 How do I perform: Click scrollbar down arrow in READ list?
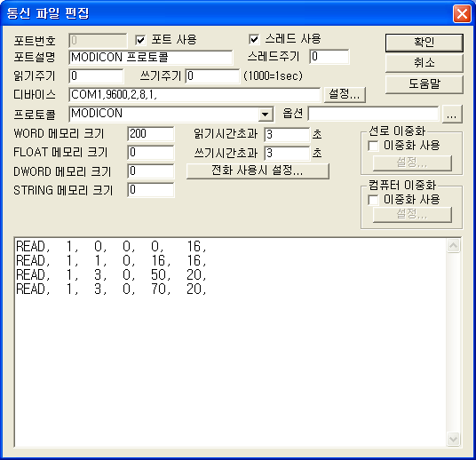[453, 439]
